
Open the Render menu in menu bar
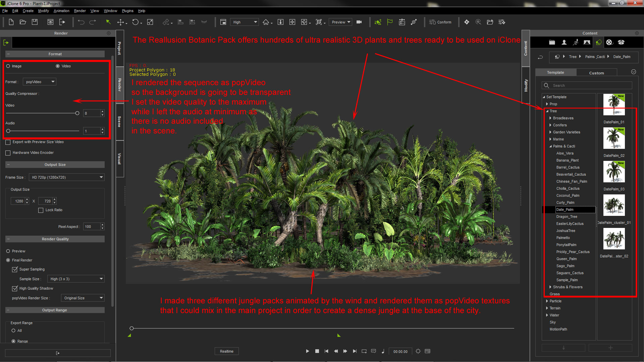tap(80, 11)
